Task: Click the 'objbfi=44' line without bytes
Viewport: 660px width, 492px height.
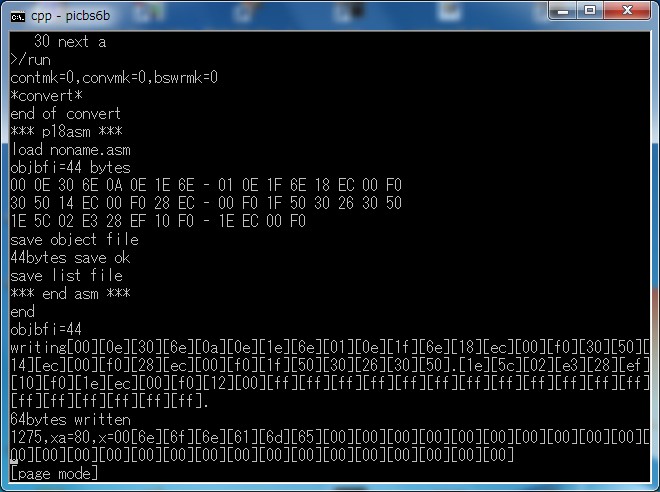Action: (46, 330)
